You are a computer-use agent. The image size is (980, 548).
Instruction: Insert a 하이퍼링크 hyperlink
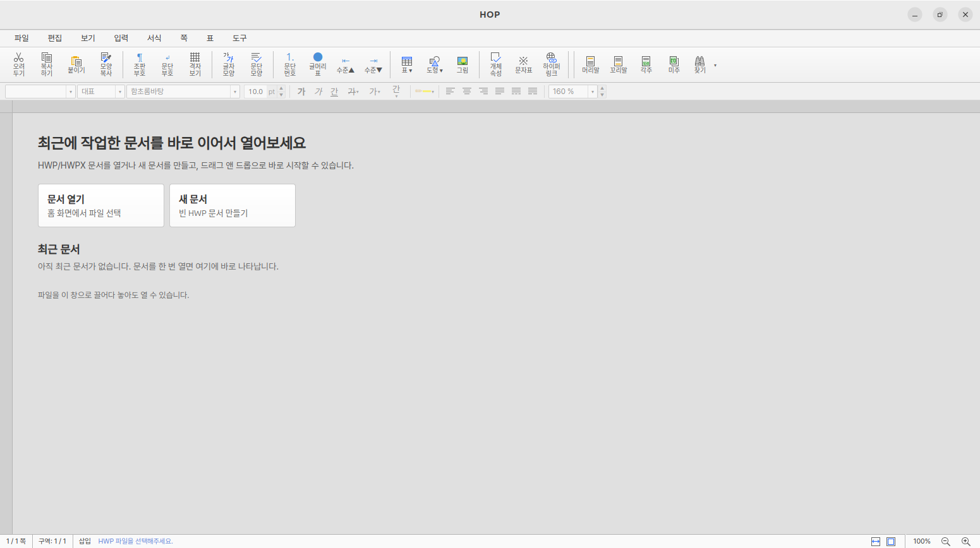click(552, 64)
